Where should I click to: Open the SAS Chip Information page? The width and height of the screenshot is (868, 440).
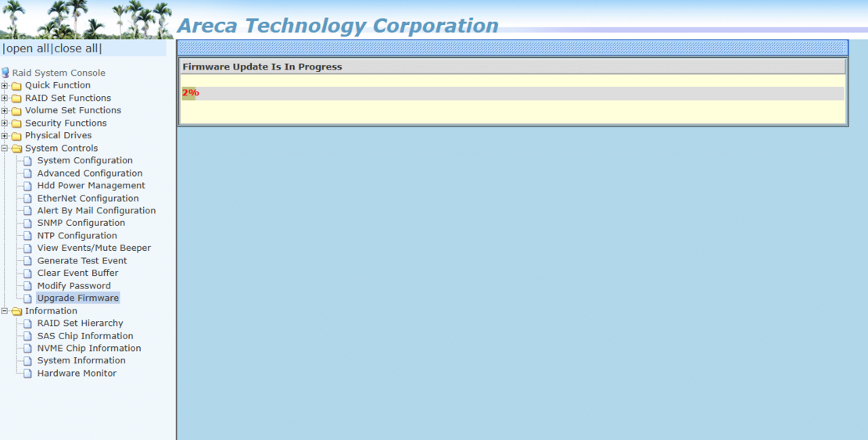(85, 336)
